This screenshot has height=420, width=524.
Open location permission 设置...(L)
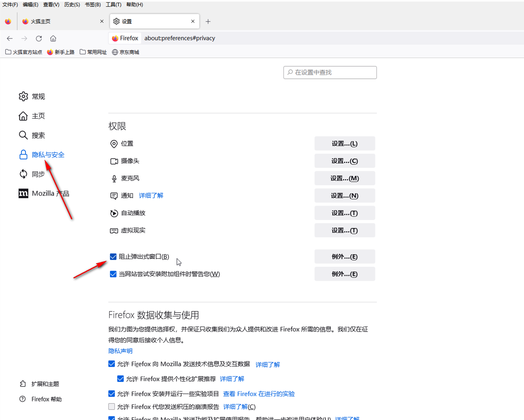point(345,143)
